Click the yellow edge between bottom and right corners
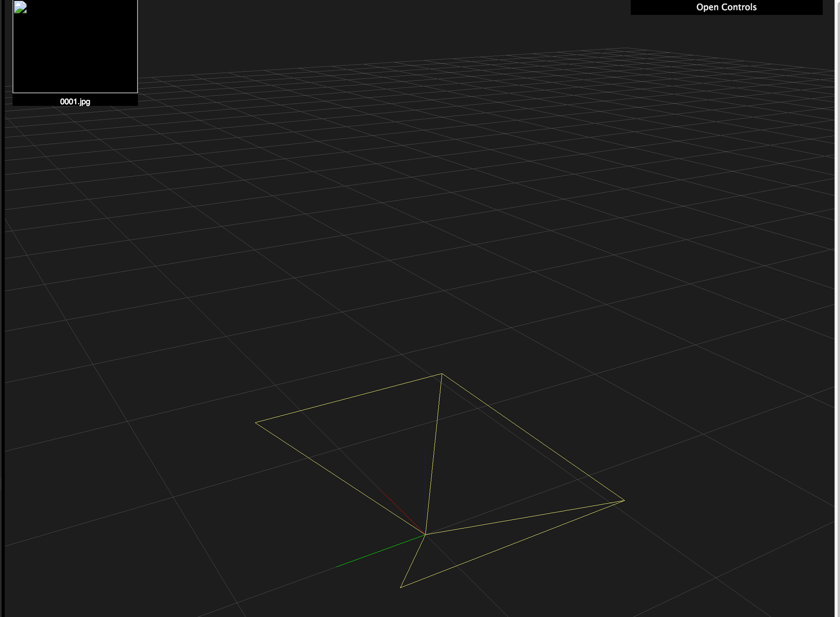 coord(512,544)
